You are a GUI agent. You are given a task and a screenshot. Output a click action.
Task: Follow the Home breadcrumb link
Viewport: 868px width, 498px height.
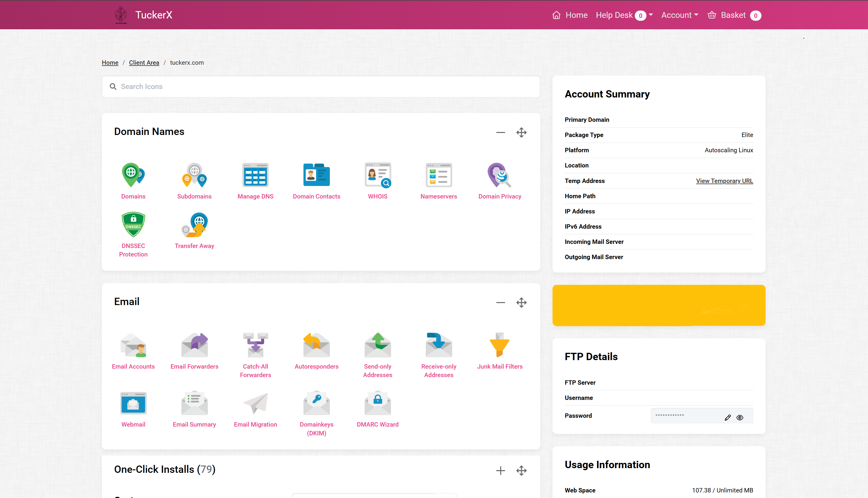tap(110, 63)
